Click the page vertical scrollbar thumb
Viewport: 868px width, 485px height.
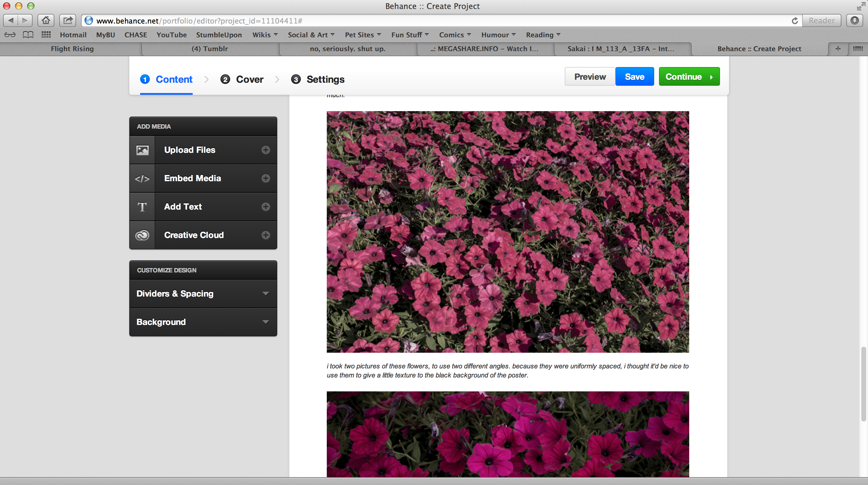coord(863,384)
